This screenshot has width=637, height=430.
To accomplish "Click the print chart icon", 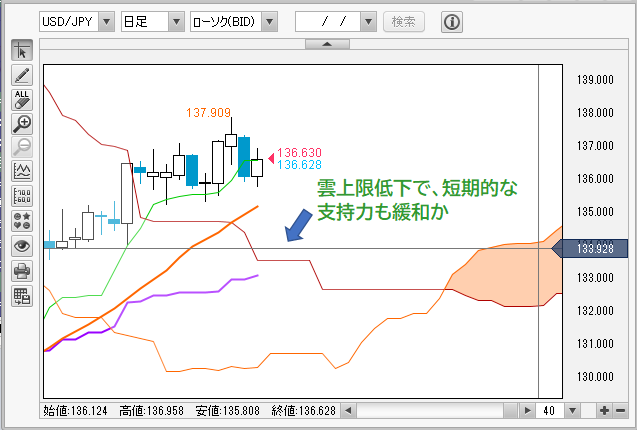I will pyautogui.click(x=22, y=271).
